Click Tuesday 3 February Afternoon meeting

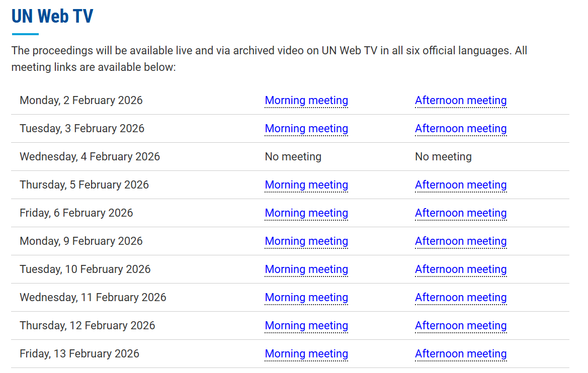point(460,129)
